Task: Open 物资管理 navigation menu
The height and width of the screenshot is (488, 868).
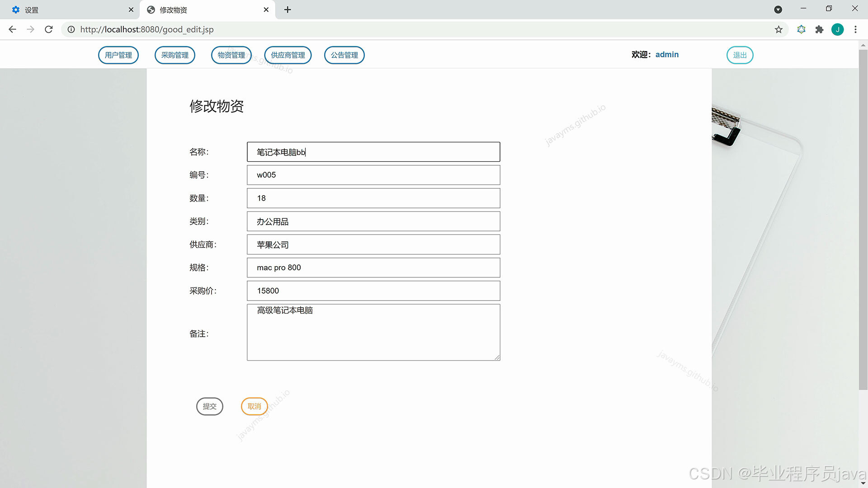Action: pyautogui.click(x=231, y=55)
